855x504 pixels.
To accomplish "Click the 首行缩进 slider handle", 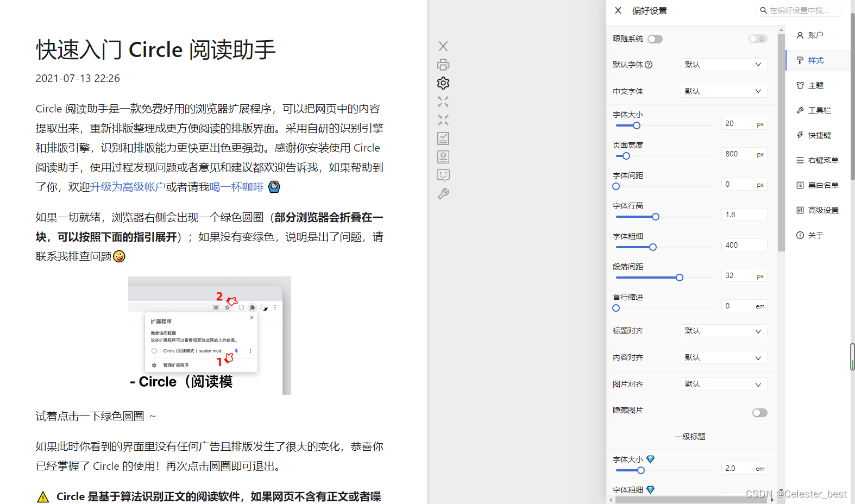I will (x=616, y=308).
